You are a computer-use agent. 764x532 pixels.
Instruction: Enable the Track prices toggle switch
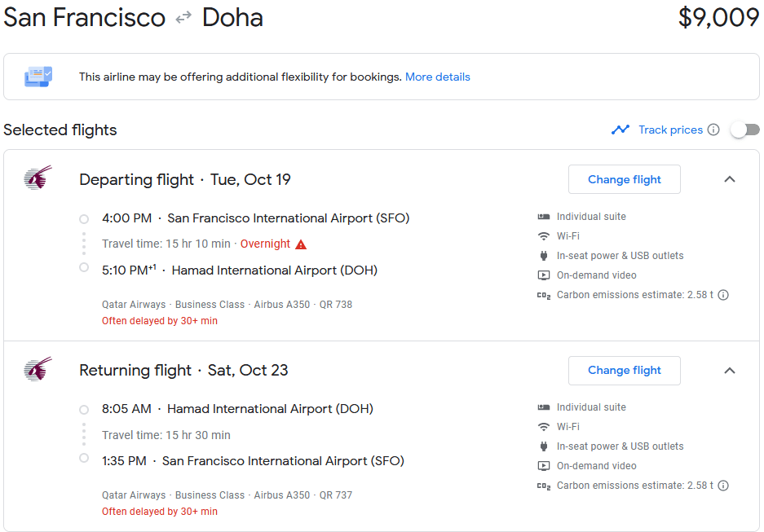point(744,129)
